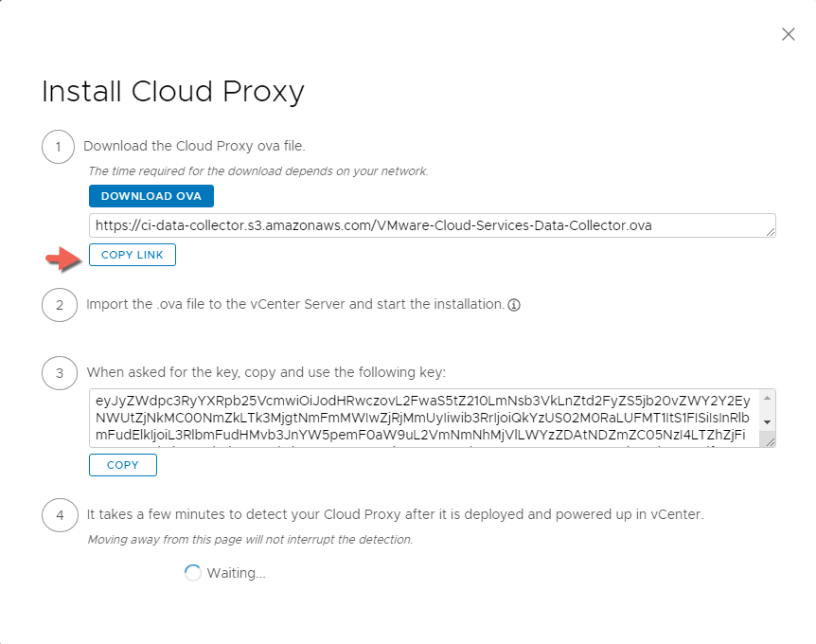Click inside the OVA URL text field
Viewport: 816px width, 644px height.
coord(426,225)
